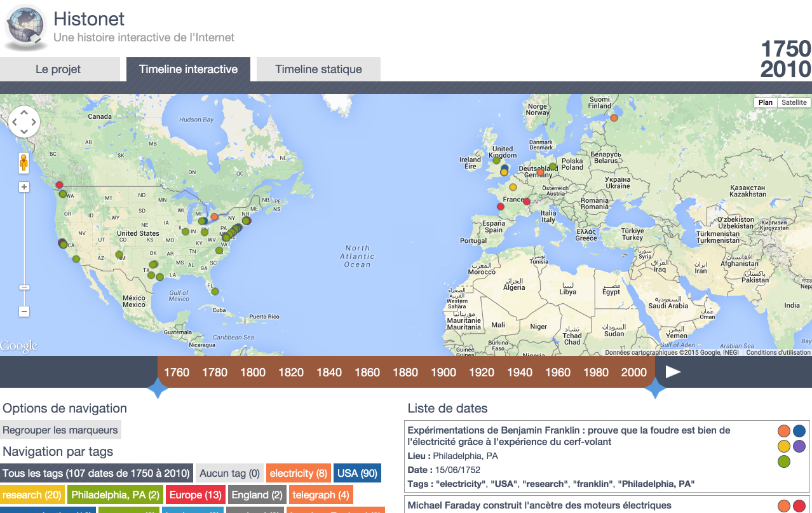The image size is (812, 513).
Task: Select the yellow marker in northern France
Action: (x=513, y=187)
